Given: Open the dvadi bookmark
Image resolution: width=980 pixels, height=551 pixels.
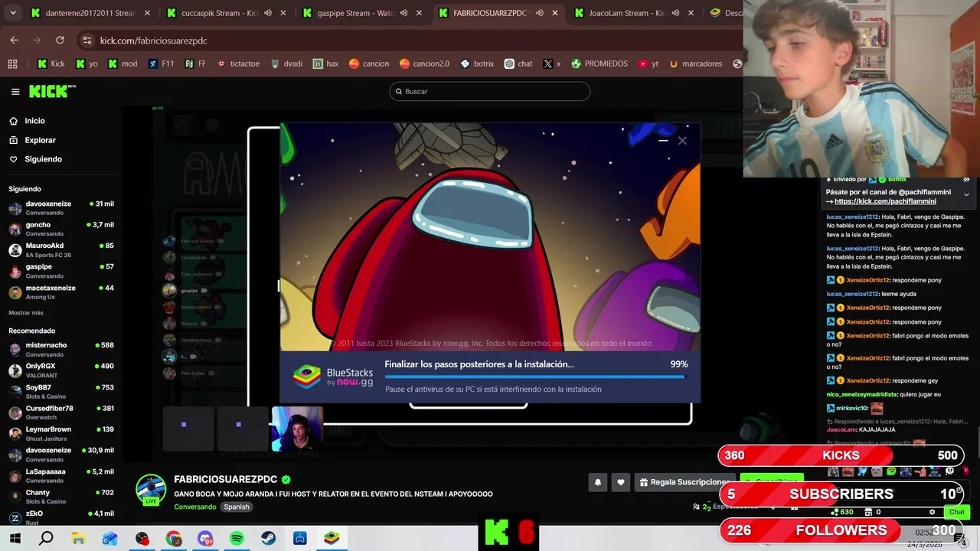Looking at the screenshot, I should (286, 64).
